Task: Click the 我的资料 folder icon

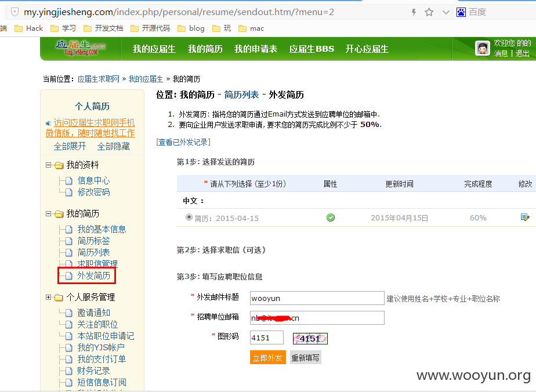Action: (59, 165)
